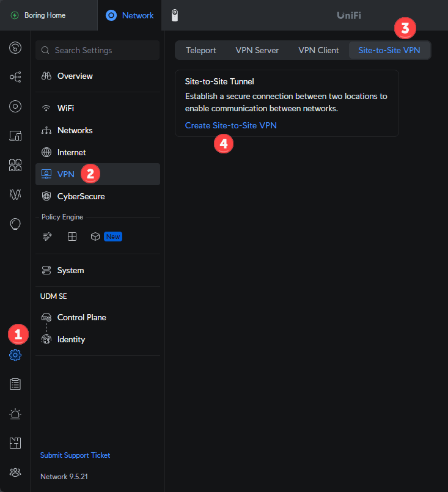Open Policy Engine magic-wand edit icon
Image resolution: width=448 pixels, height=492 pixels.
pos(48,237)
